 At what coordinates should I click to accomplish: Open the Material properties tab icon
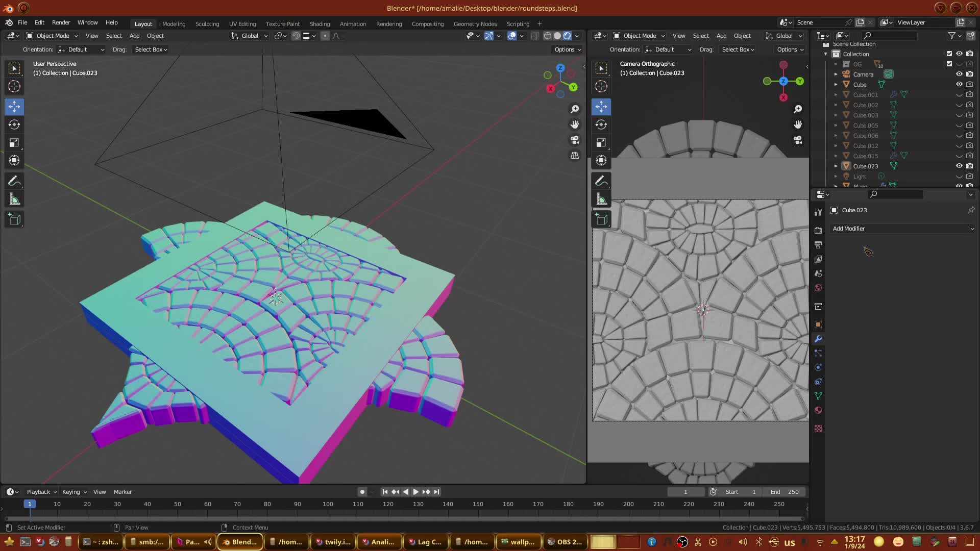pos(818,410)
